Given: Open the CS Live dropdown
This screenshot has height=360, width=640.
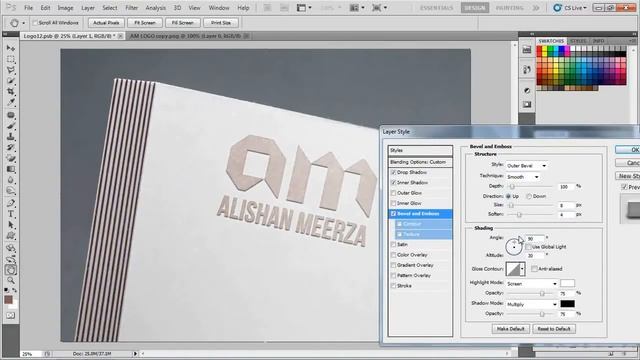Looking at the screenshot, I should [x=571, y=7].
